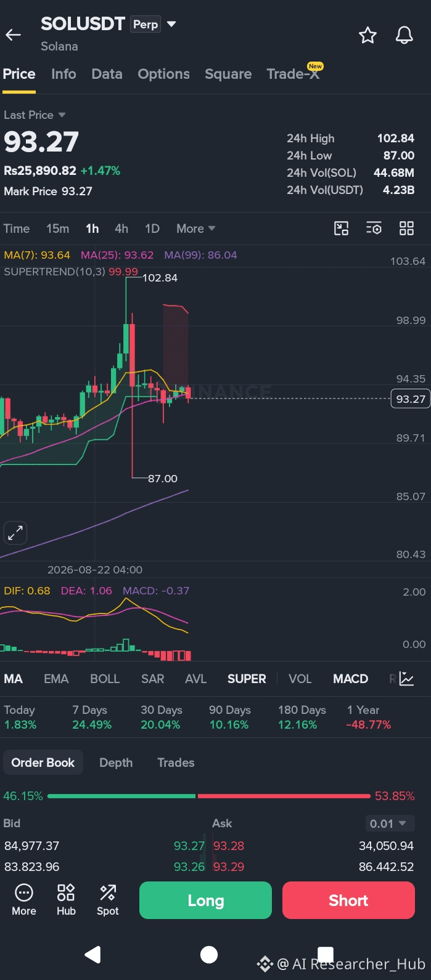Image resolution: width=431 pixels, height=980 pixels.
Task: Select the 4h chart interval
Action: [121, 229]
